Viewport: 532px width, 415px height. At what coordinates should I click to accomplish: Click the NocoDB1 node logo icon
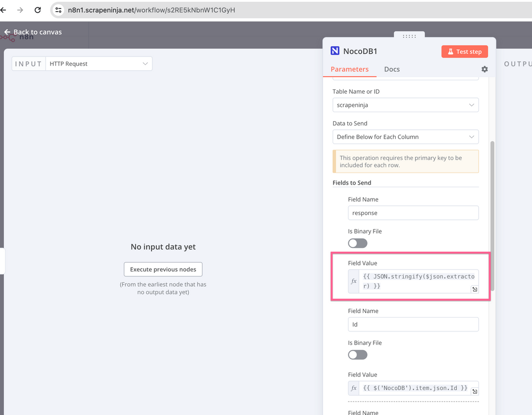point(335,51)
